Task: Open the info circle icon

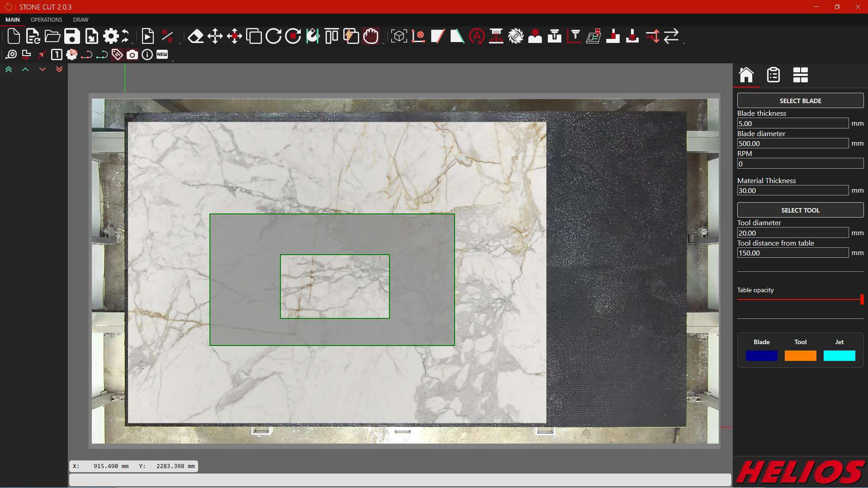Action: pos(147,55)
